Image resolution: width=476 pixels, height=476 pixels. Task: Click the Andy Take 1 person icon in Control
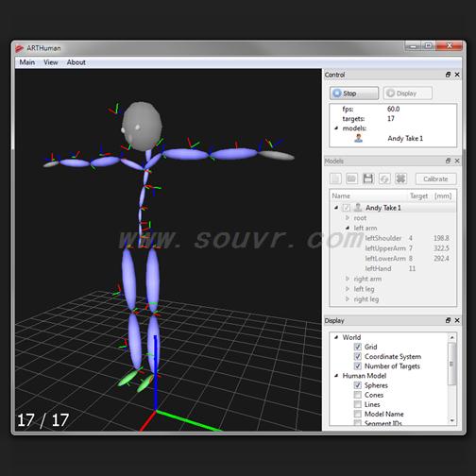[358, 138]
